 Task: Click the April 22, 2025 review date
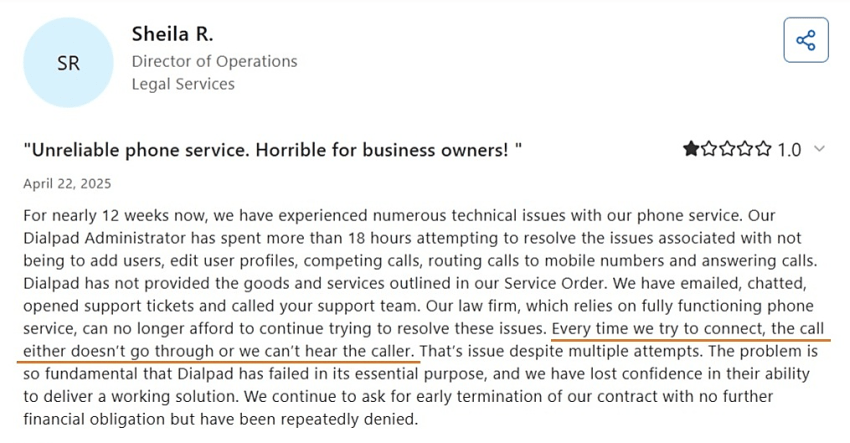point(67,184)
